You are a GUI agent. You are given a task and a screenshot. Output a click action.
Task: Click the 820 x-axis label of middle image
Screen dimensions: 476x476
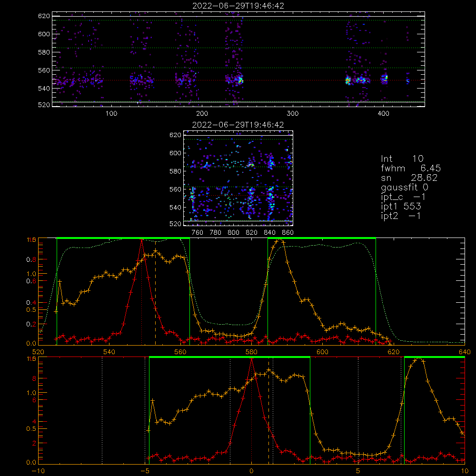click(x=251, y=233)
